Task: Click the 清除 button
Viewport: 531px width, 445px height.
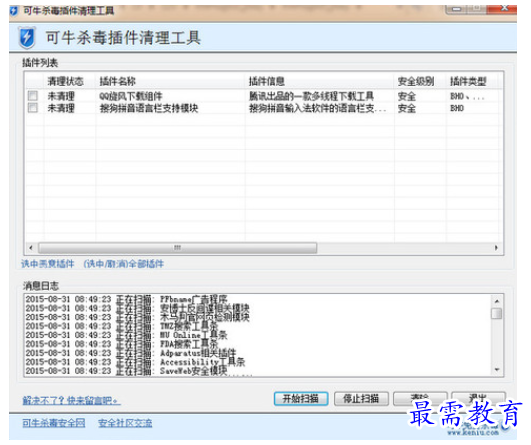Action: 420,399
